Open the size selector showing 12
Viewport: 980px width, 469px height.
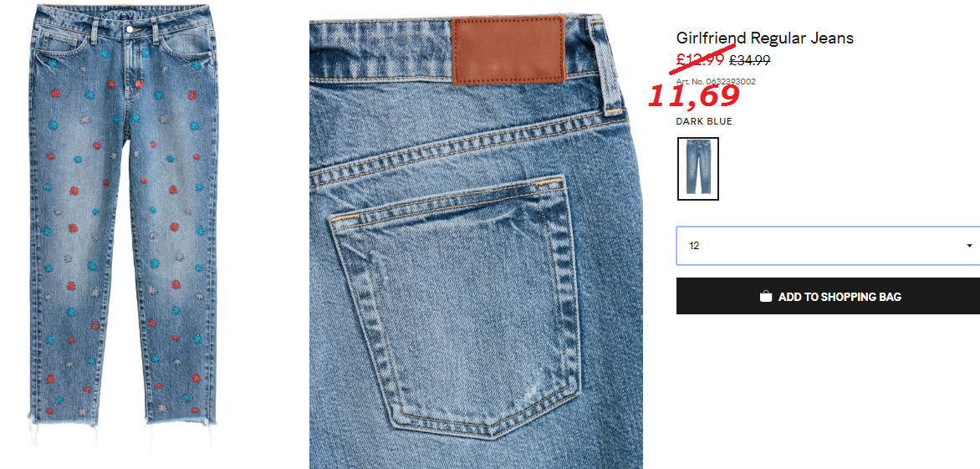pyautogui.click(x=828, y=246)
